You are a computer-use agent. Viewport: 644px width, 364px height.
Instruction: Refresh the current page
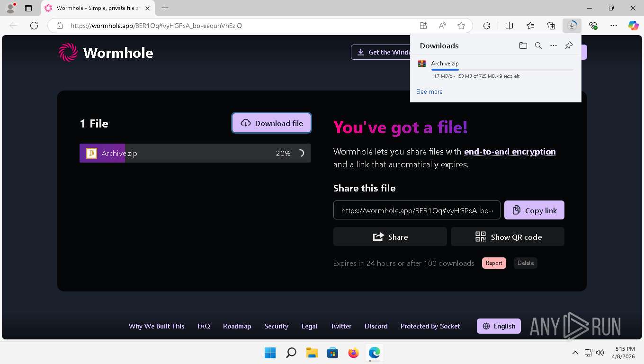[x=34, y=26]
